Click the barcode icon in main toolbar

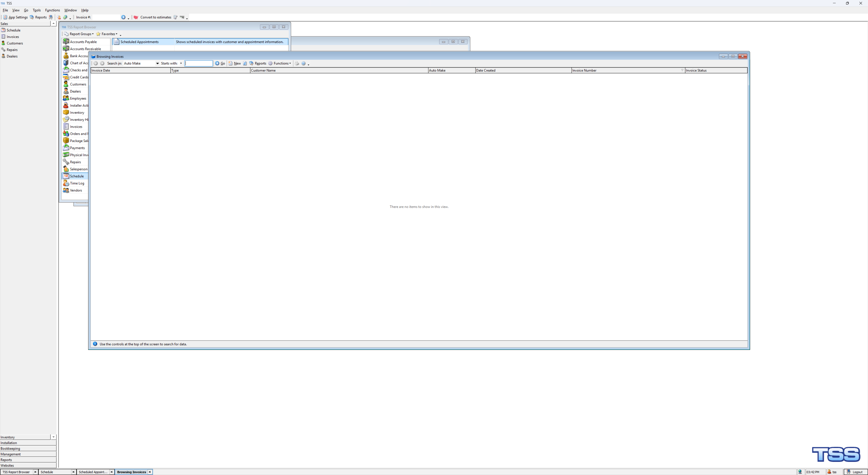(182, 17)
